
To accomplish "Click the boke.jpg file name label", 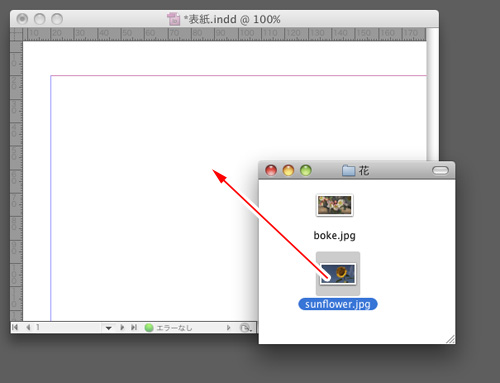I will [334, 236].
